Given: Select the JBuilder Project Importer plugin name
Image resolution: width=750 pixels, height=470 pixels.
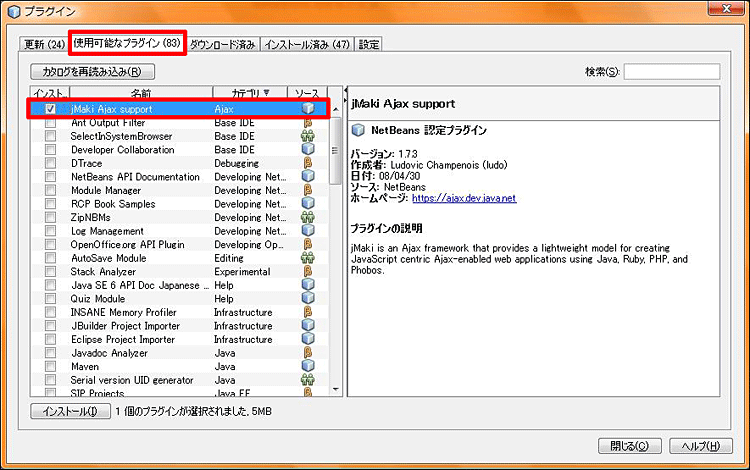Looking at the screenshot, I should 125,326.
